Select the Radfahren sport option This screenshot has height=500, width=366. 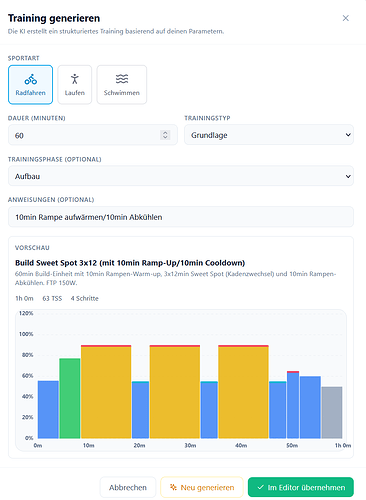(x=30, y=85)
